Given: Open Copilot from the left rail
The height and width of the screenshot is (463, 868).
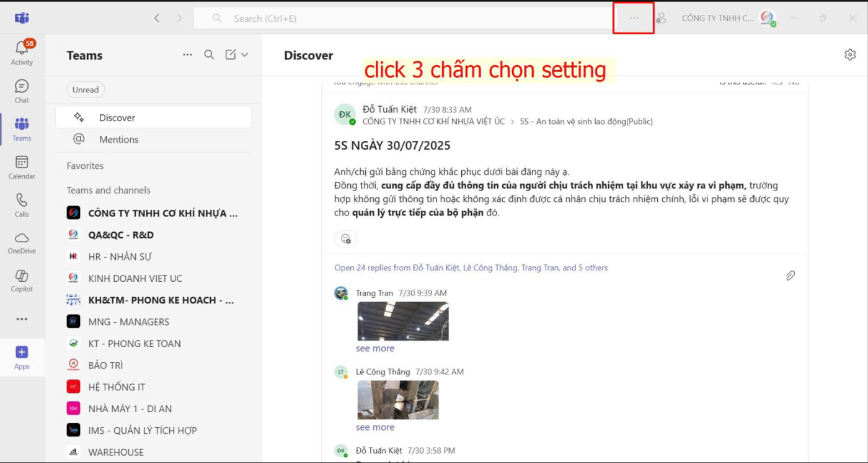Looking at the screenshot, I should [22, 280].
